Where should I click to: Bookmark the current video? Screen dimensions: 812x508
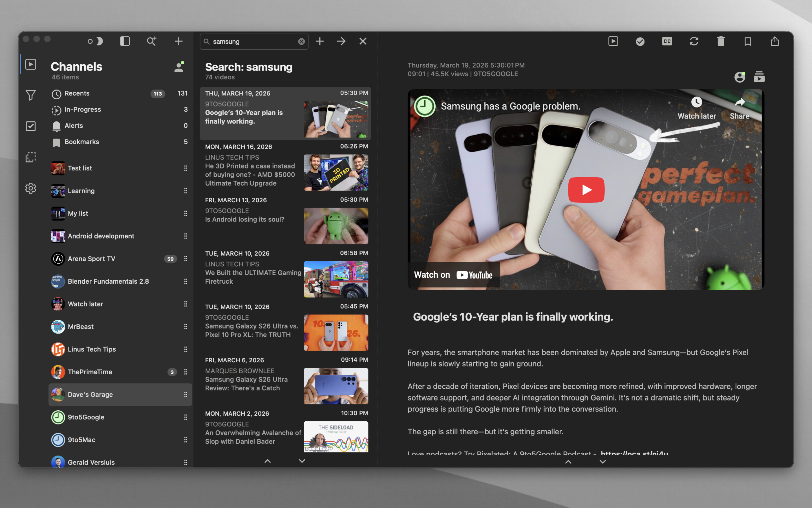click(748, 41)
